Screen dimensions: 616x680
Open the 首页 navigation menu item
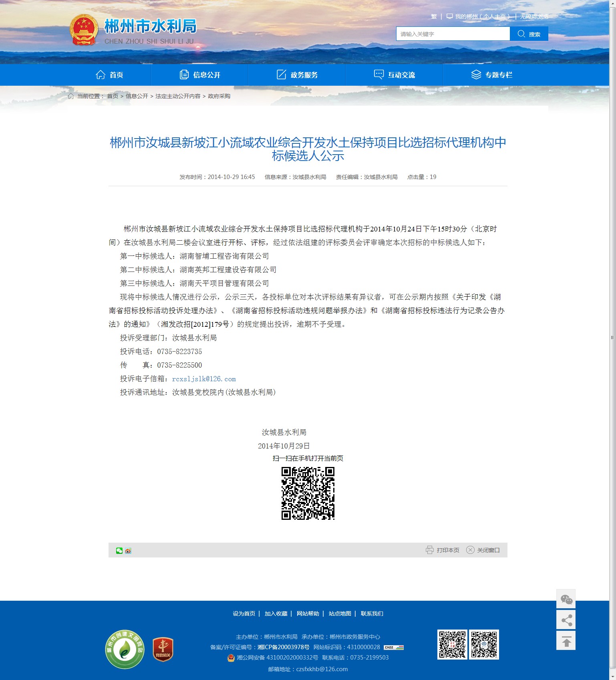(109, 75)
